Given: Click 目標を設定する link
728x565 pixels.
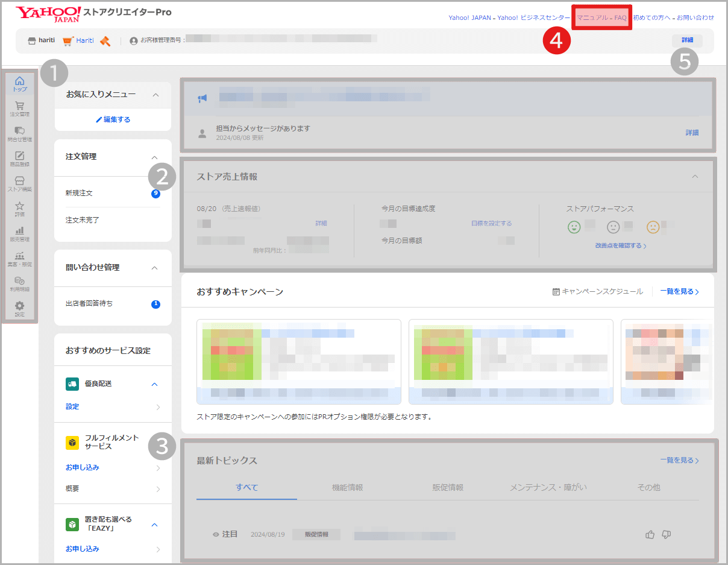Looking at the screenshot, I should (491, 223).
